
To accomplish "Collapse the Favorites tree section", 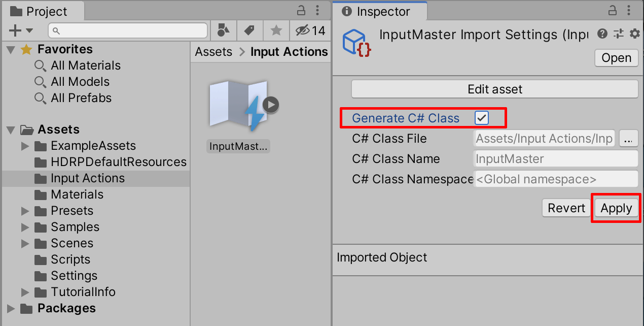I will point(11,49).
